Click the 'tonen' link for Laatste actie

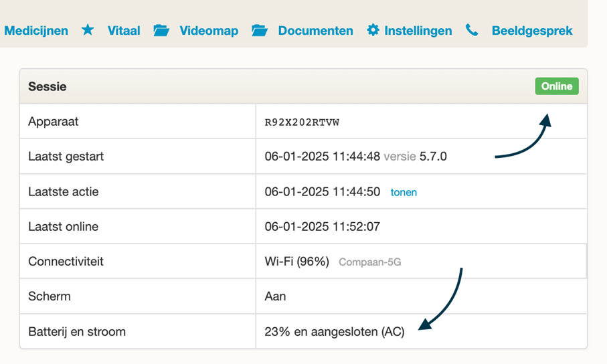click(x=404, y=193)
